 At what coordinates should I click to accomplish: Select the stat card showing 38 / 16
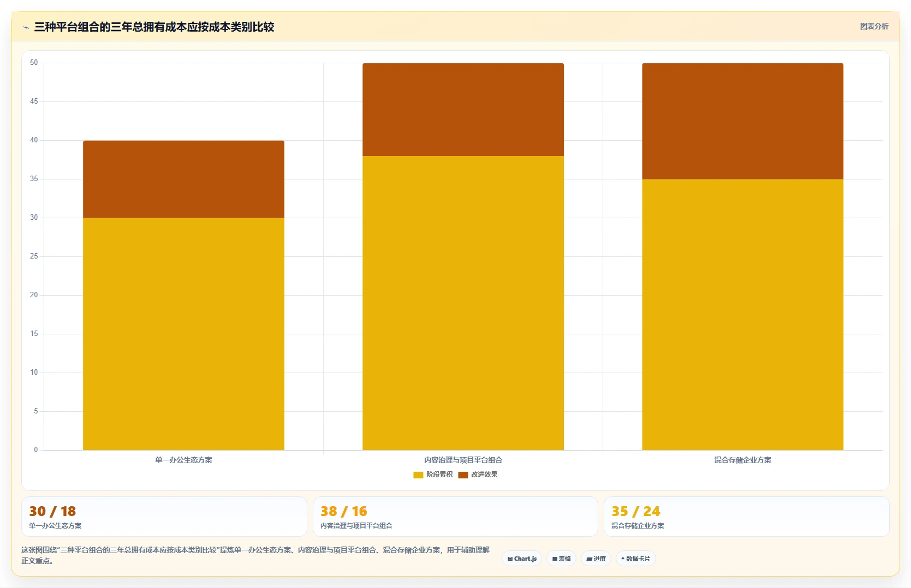coord(455,517)
